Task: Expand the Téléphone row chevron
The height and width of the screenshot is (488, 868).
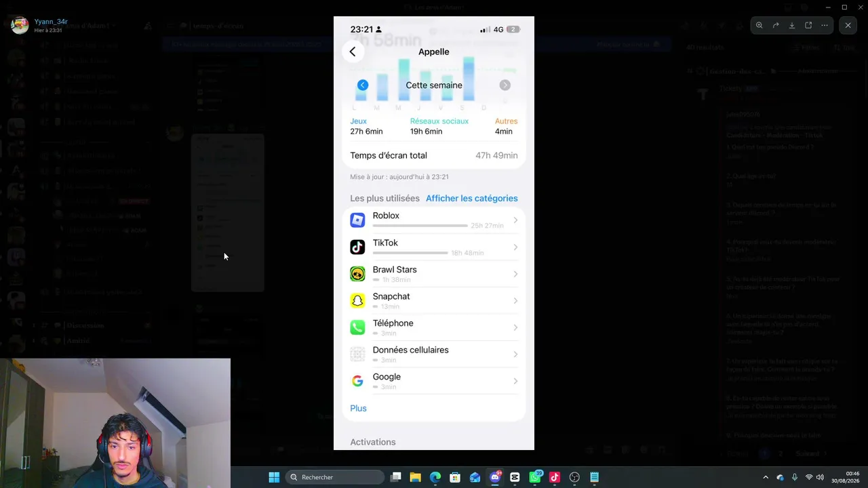Action: (x=515, y=327)
